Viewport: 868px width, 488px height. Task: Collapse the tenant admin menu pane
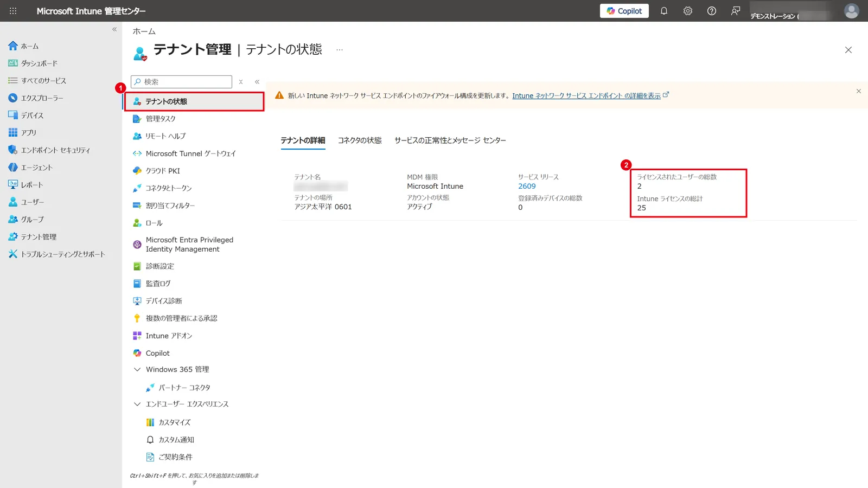[257, 82]
